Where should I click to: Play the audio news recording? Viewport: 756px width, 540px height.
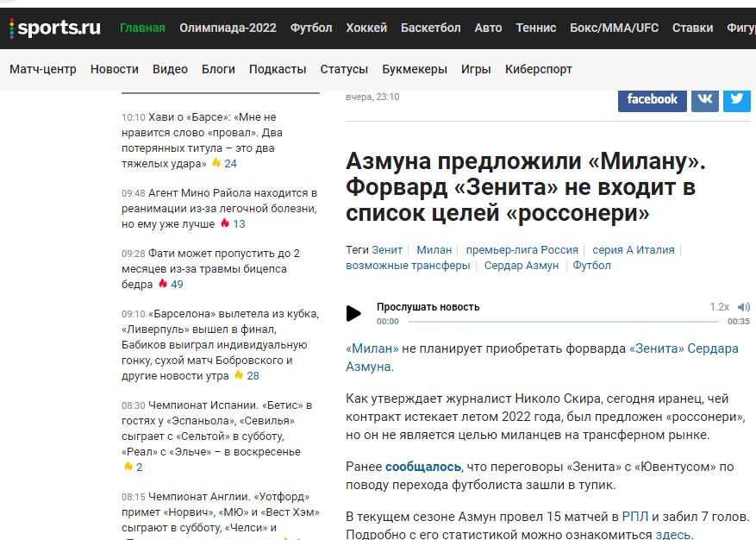(353, 313)
